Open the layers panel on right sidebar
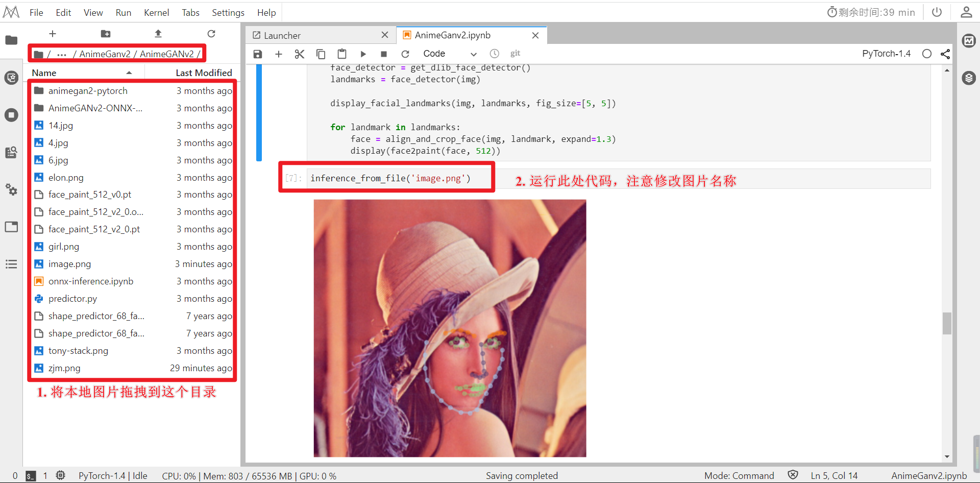The image size is (980, 483). [969, 78]
